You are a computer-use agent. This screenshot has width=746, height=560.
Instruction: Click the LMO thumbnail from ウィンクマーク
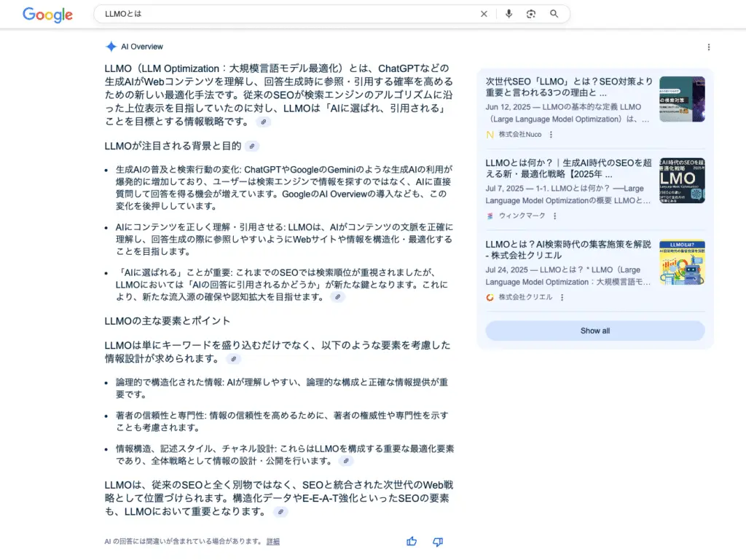click(682, 180)
